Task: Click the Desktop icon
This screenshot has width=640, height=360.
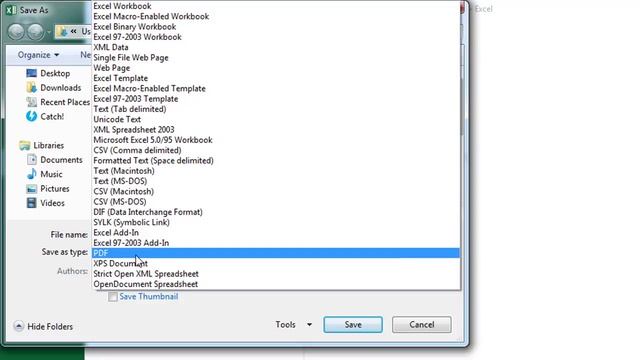Action: (x=31, y=73)
